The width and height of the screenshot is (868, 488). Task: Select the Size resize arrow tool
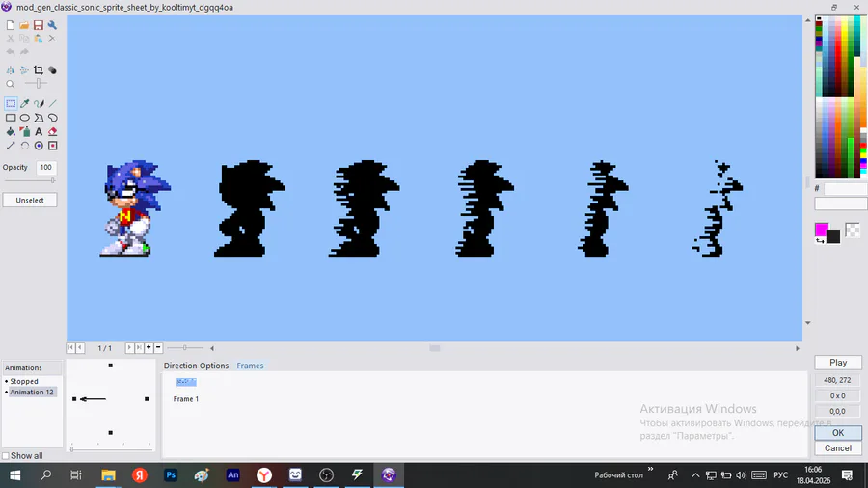(x=11, y=146)
